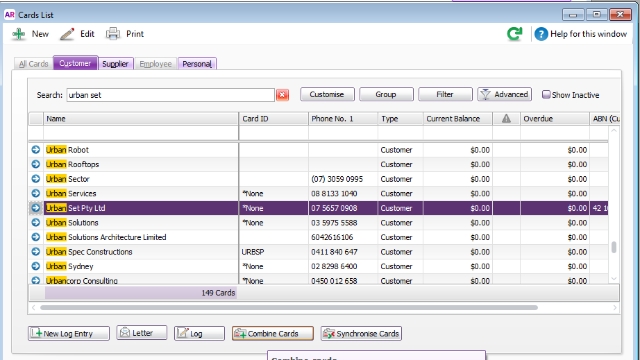Click the Combine Cards button

coord(273,333)
